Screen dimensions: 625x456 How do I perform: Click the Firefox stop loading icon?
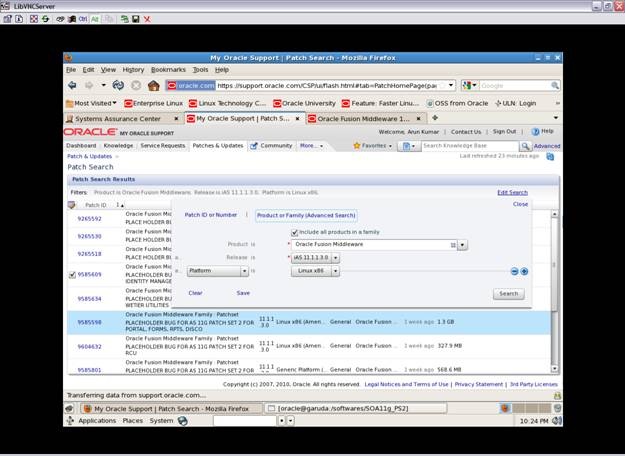coord(136,85)
